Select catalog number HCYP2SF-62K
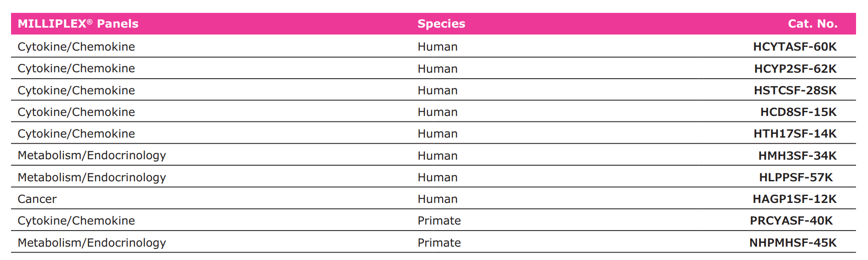868x260 pixels. (795, 69)
